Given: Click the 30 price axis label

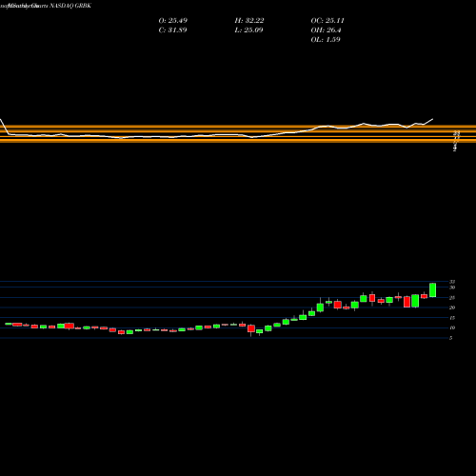Looking at the screenshot, I should (x=452, y=288).
